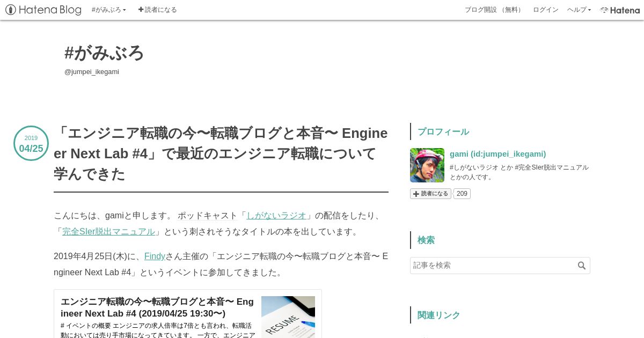Open the article title heading link
Image resolution: width=644 pixels, height=338 pixels.
(221, 153)
